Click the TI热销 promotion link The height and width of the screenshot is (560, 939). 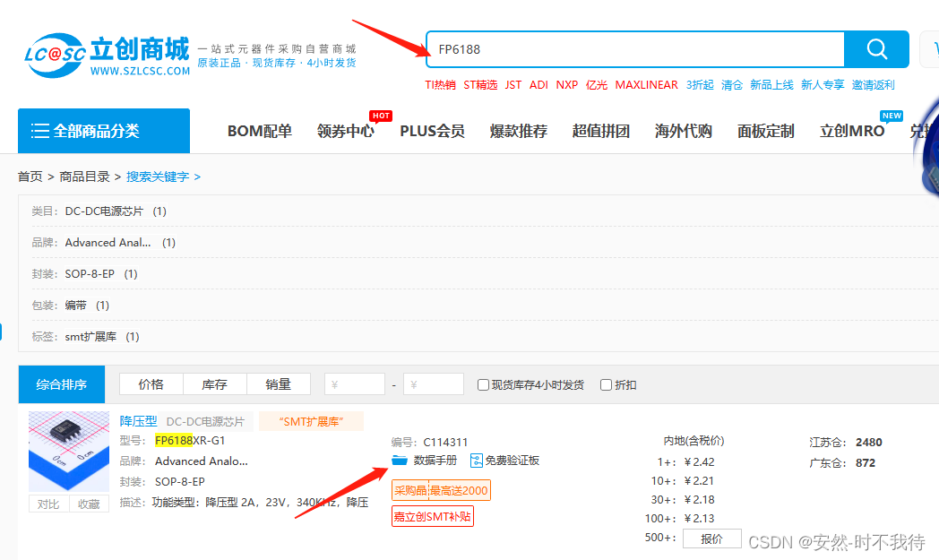point(443,84)
